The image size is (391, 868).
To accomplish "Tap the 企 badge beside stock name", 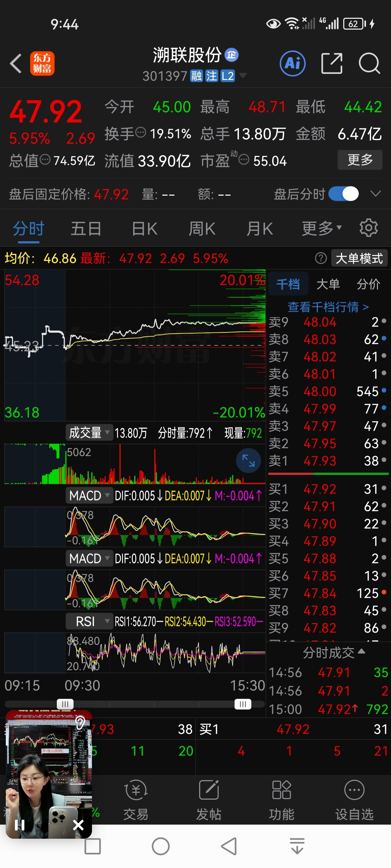I will pos(232,55).
